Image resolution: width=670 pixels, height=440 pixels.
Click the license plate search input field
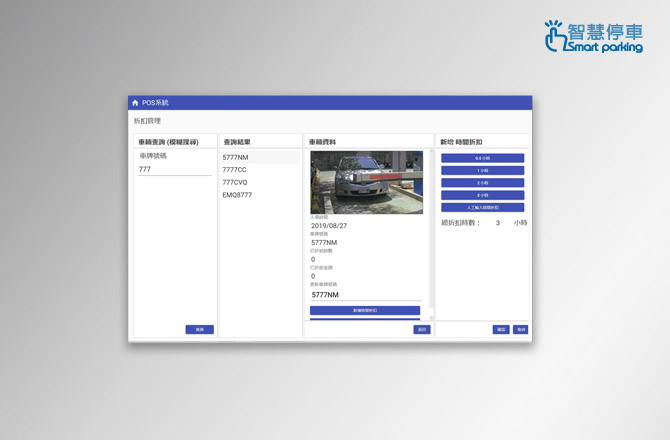[174, 170]
